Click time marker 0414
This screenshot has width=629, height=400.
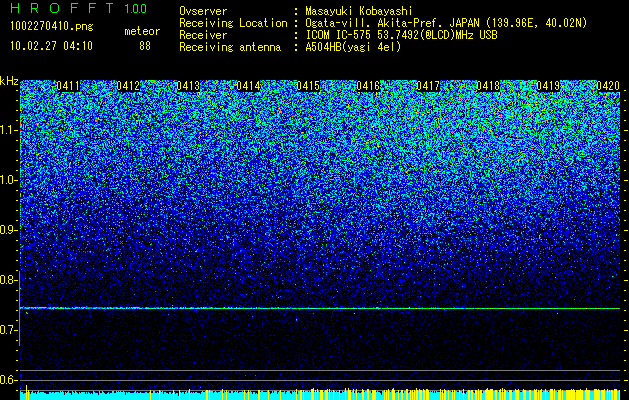[248, 86]
